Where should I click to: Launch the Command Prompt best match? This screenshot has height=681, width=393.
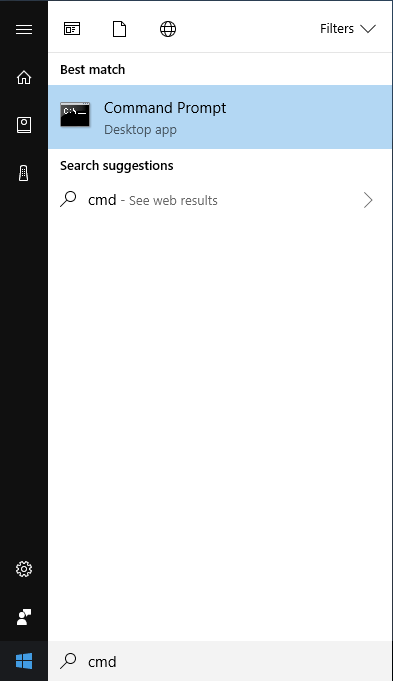click(220, 117)
